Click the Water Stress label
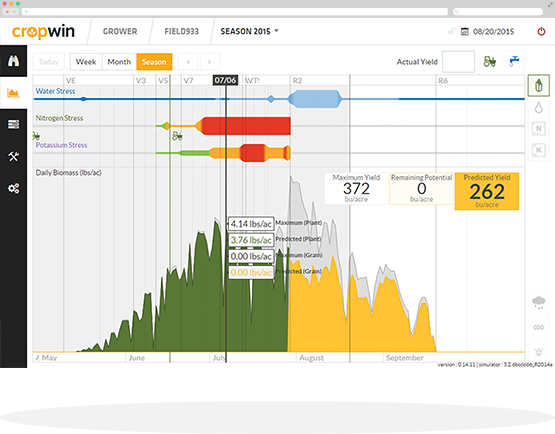The height and width of the screenshot is (434, 555). tap(55, 91)
